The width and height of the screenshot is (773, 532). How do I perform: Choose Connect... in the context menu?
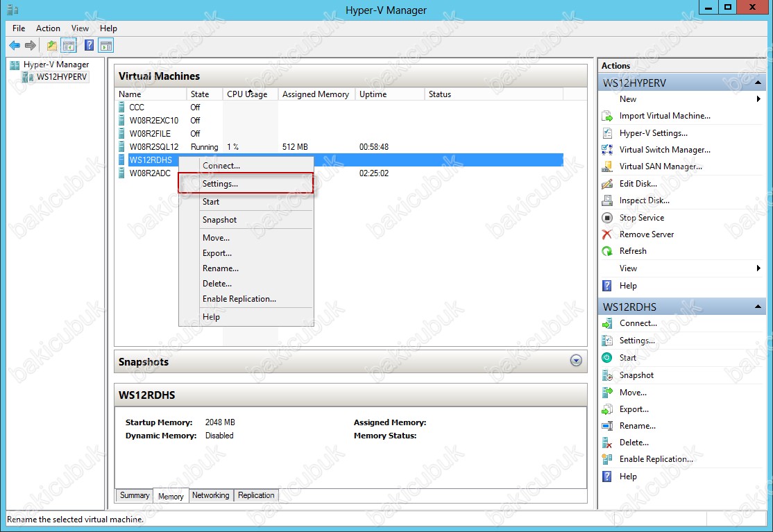[246, 166]
